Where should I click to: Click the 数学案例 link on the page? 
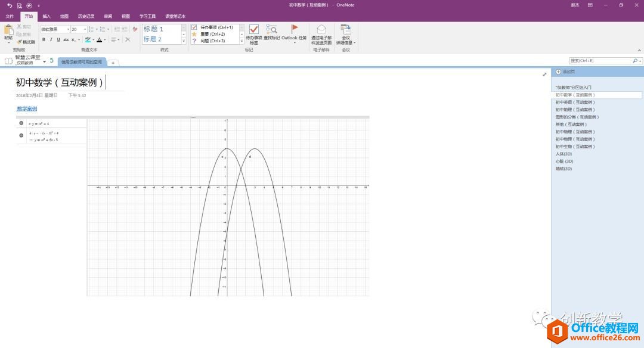click(x=26, y=108)
